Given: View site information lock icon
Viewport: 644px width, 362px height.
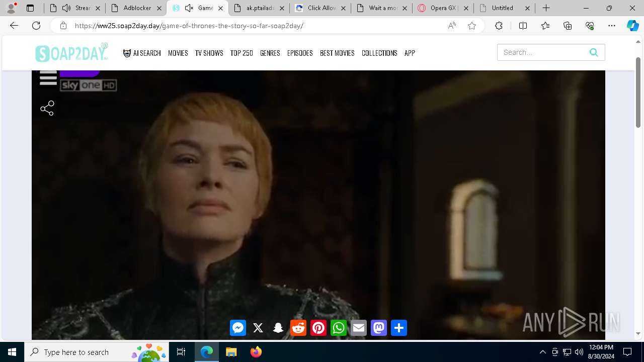Looking at the screenshot, I should click(x=63, y=26).
